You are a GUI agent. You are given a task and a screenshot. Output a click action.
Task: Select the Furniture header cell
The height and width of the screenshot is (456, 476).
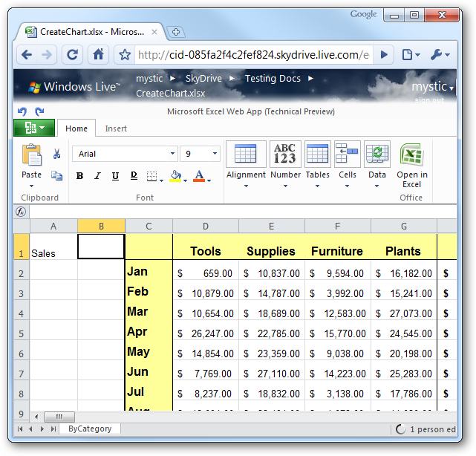point(338,247)
